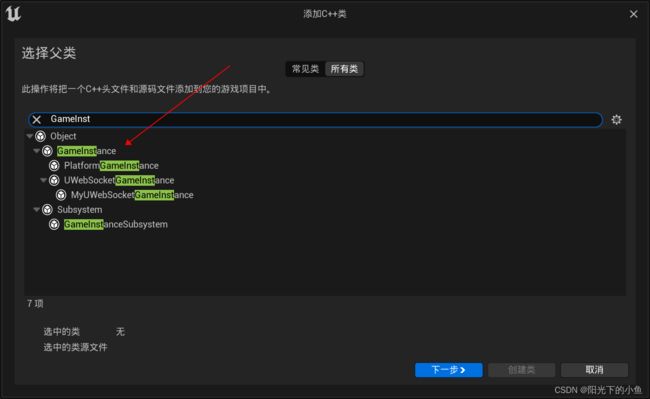Collapse the Object tree node

pos(29,136)
